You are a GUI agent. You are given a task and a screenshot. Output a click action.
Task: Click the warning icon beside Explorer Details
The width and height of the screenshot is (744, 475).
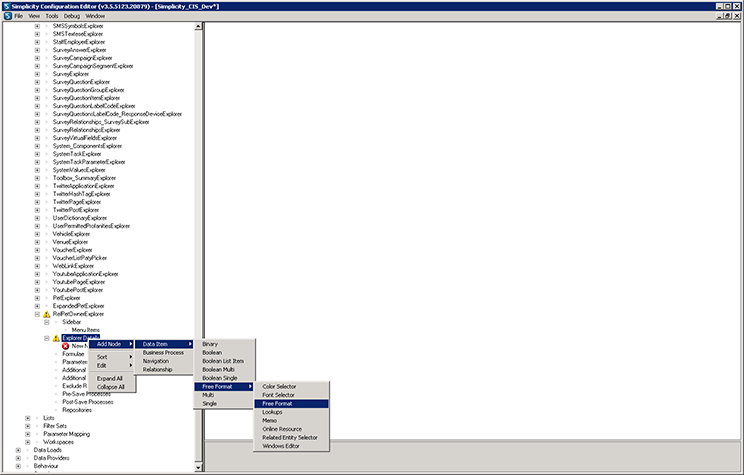(56, 338)
